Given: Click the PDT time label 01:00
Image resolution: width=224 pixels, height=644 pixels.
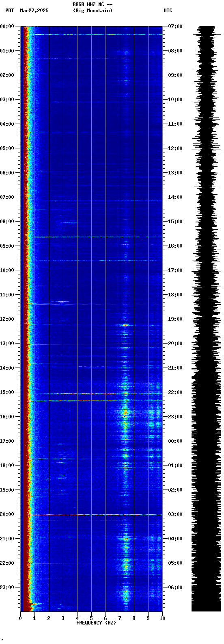Looking at the screenshot, I should (x=7, y=51).
